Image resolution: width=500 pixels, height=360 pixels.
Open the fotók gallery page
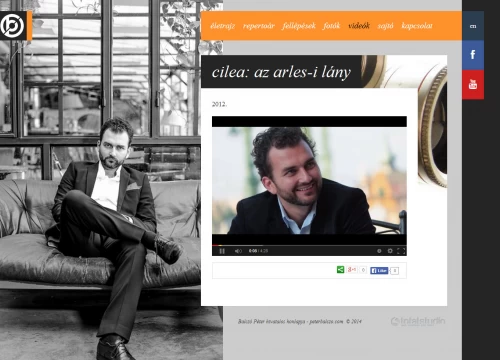pyautogui.click(x=331, y=26)
